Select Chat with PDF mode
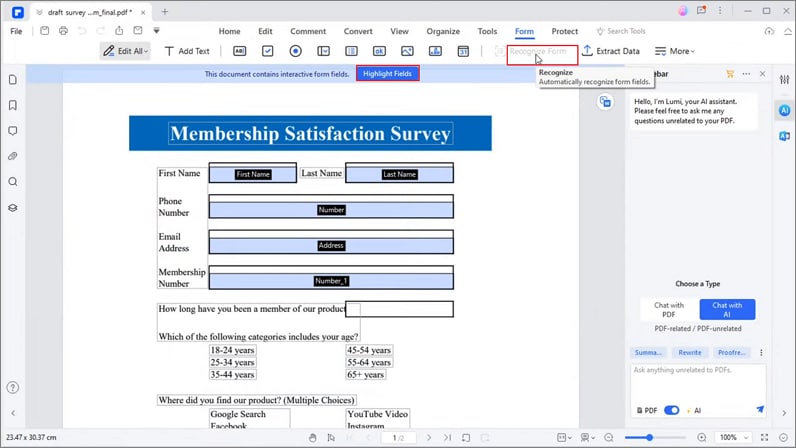Image resolution: width=796 pixels, height=448 pixels. (x=669, y=309)
